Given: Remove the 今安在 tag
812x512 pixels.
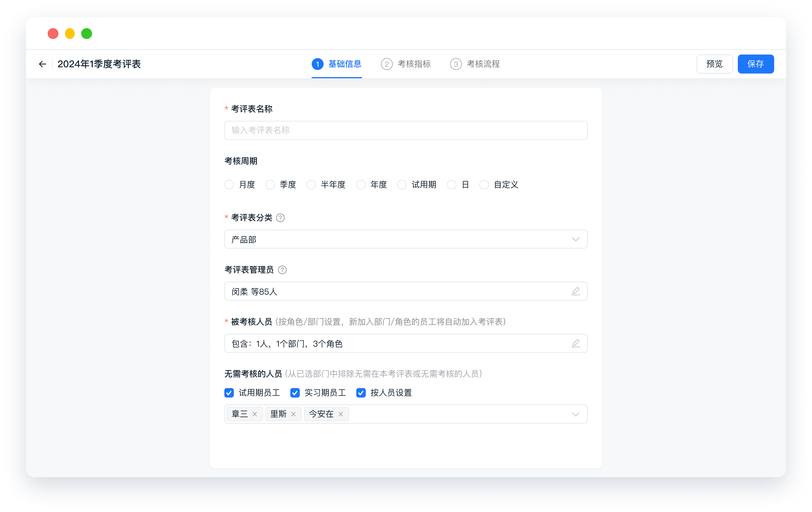Looking at the screenshot, I should pyautogui.click(x=340, y=414).
